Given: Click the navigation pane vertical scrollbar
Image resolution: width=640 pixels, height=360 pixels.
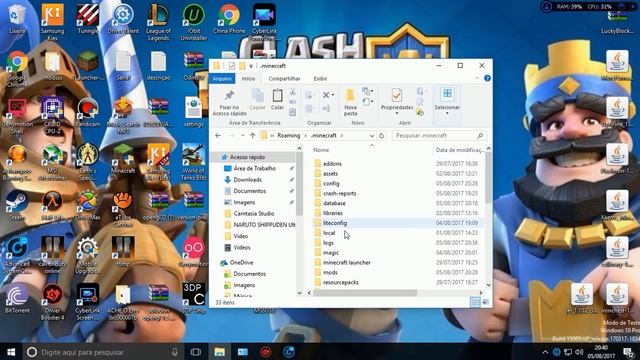Looking at the screenshot, I should 300,184.
